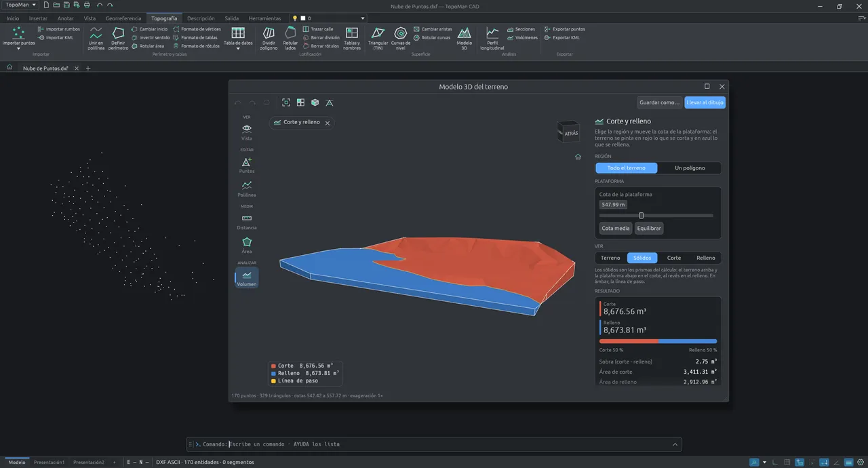Image resolution: width=868 pixels, height=468 pixels.
Task: Click the Cota de la plataforma slider handle
Action: pos(642,216)
